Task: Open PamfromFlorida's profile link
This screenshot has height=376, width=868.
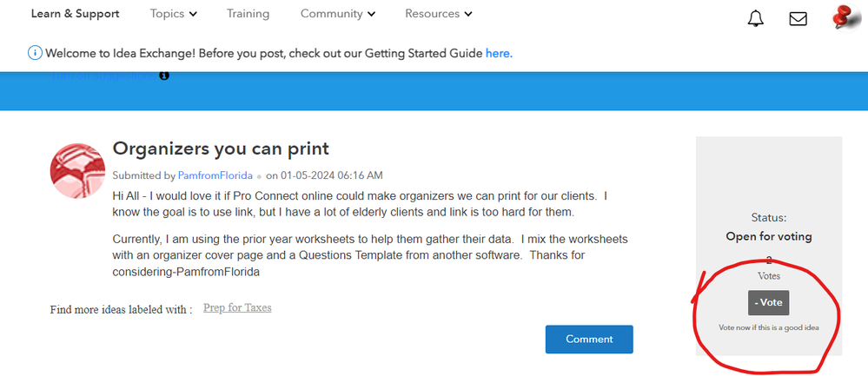Action: (215, 175)
